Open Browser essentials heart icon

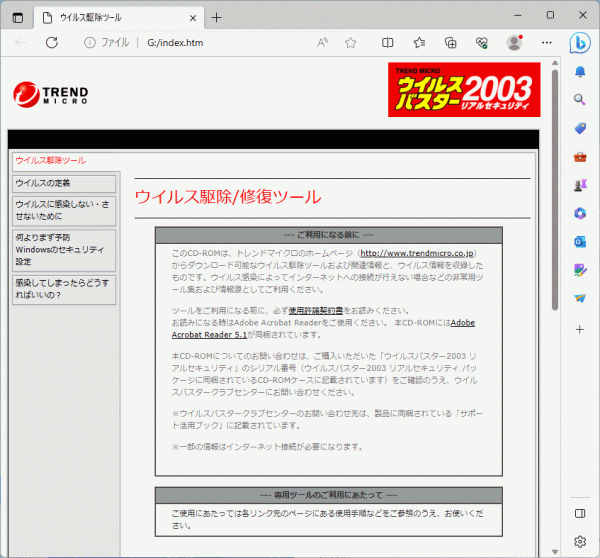point(482,42)
